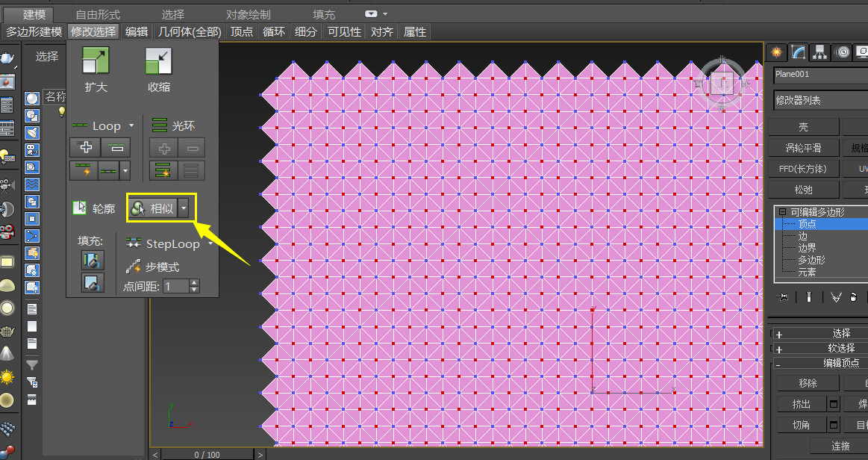Switch to the 对象绘制 ribbon tab
Image resolution: width=868 pixels, height=460 pixels.
pos(248,14)
